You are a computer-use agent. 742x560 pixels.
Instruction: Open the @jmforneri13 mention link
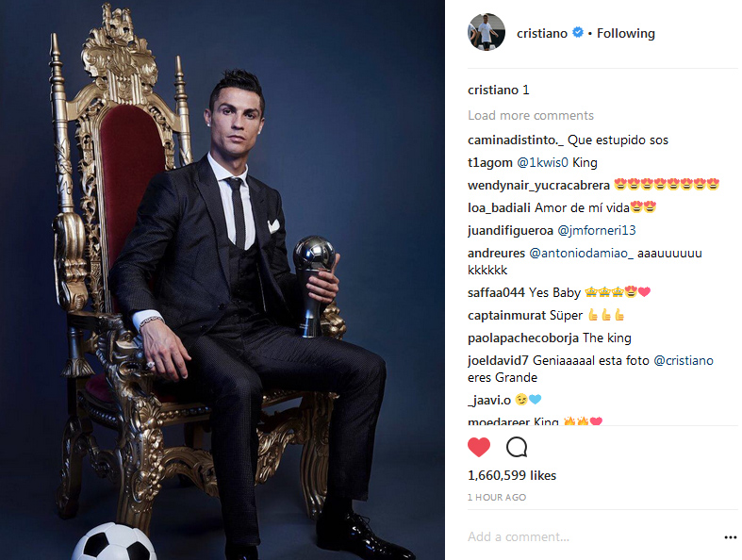[597, 231]
